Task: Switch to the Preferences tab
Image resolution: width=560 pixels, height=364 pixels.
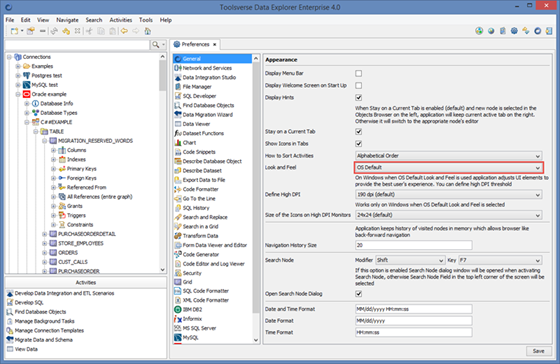Action: tap(195, 44)
